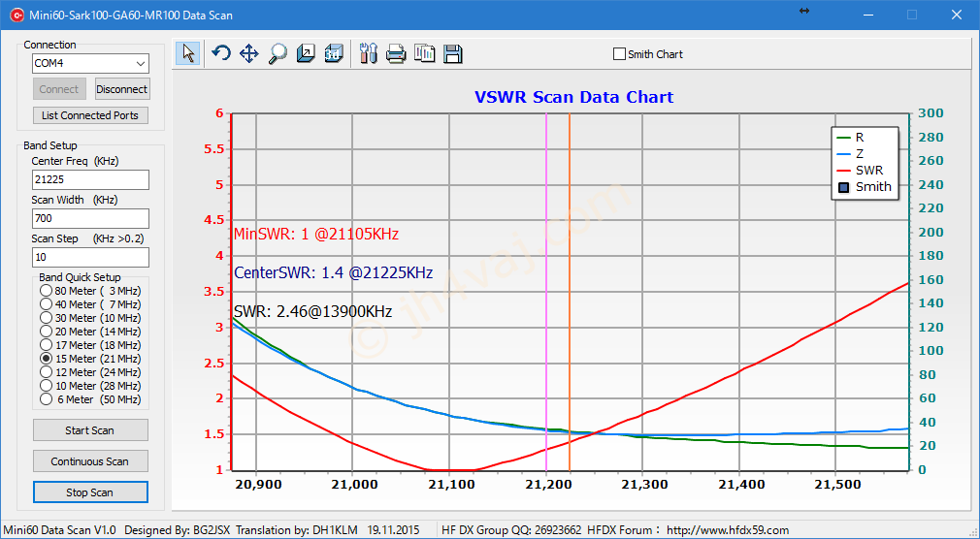The width and height of the screenshot is (980, 539).
Task: Click the MinSWR: 1 @21105KHz text
Action: click(315, 235)
